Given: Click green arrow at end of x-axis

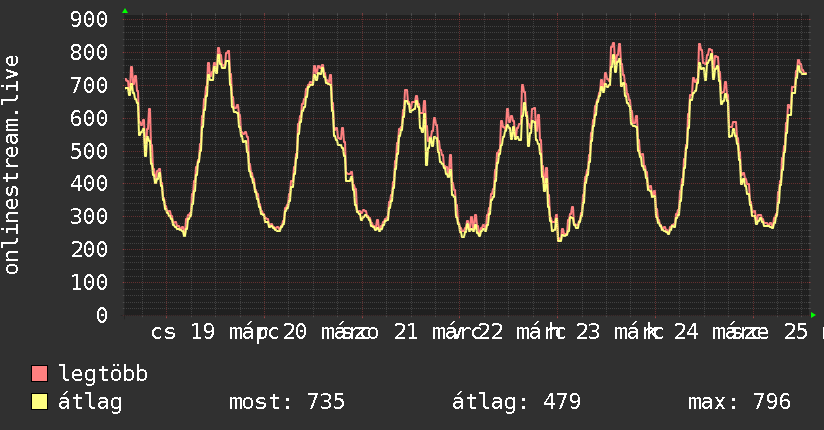Looking at the screenshot, I should click(x=813, y=315).
